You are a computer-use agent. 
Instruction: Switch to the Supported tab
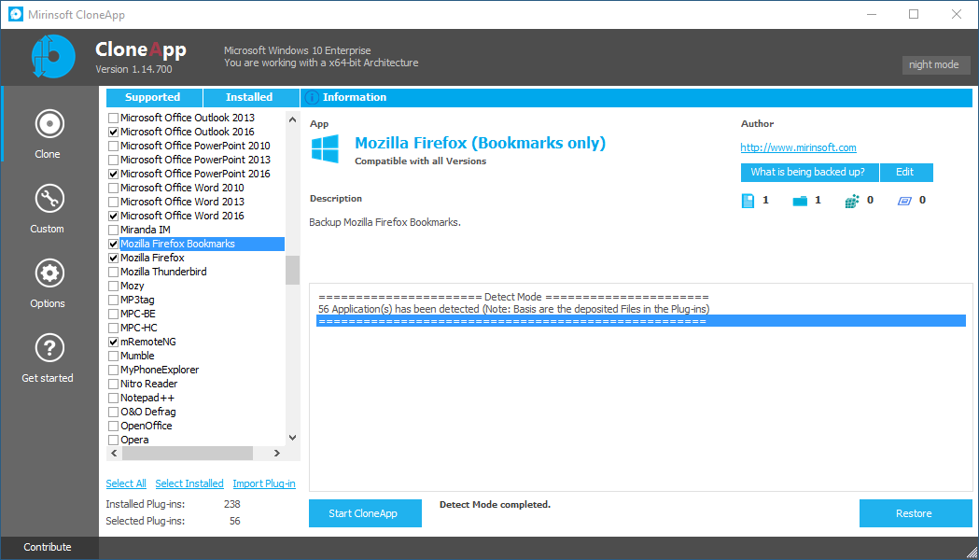coord(152,97)
